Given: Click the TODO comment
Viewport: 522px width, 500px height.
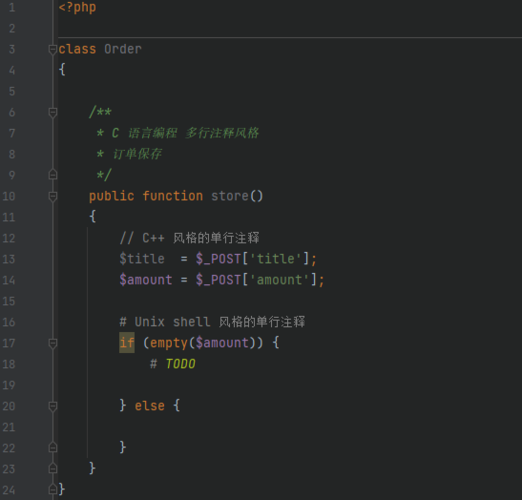Looking at the screenshot, I should 180,364.
